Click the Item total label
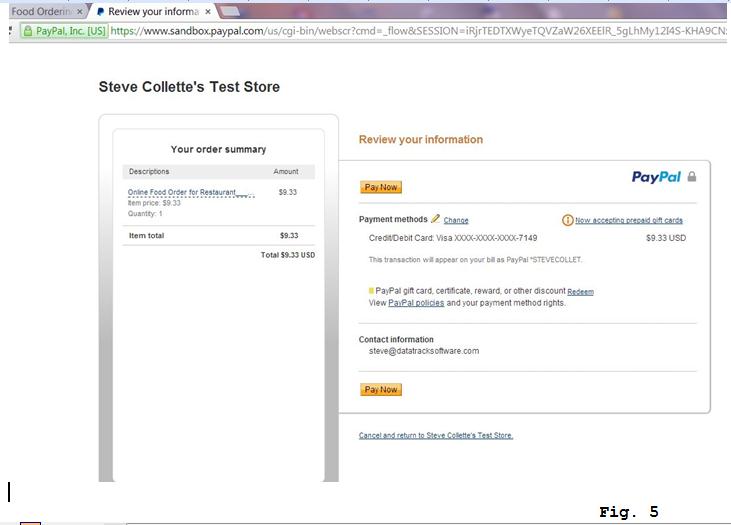Screen dimensions: 731x525 pyautogui.click(x=146, y=235)
